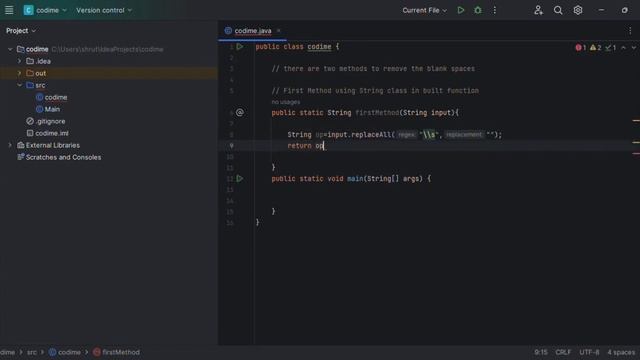
Task: Click the red error stripe marker
Action: (636, 153)
